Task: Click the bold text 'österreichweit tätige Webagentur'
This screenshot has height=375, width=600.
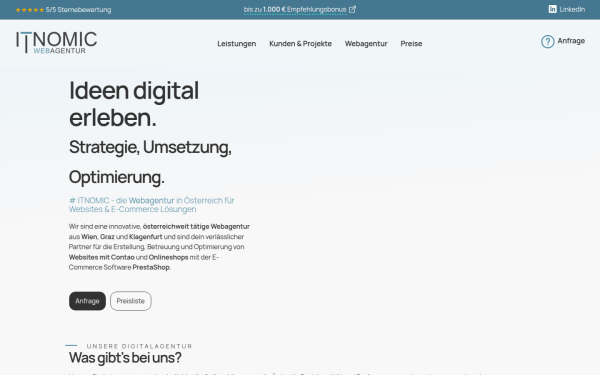Action: 196,227
